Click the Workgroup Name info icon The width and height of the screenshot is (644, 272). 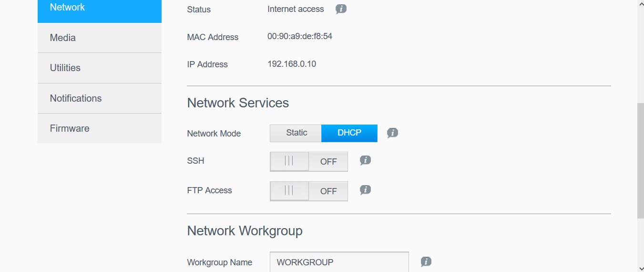click(426, 262)
